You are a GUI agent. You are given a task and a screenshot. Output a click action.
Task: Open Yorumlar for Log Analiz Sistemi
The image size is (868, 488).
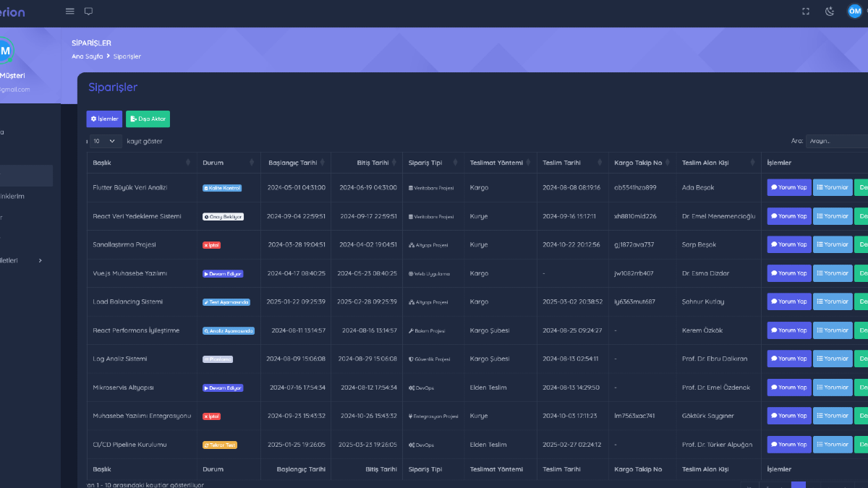(x=833, y=359)
